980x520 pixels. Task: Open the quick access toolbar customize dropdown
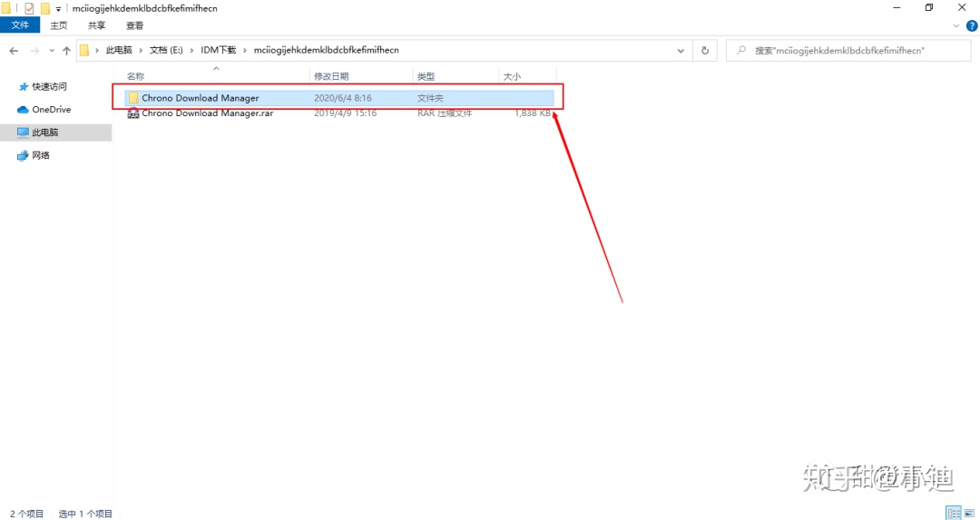(58, 9)
